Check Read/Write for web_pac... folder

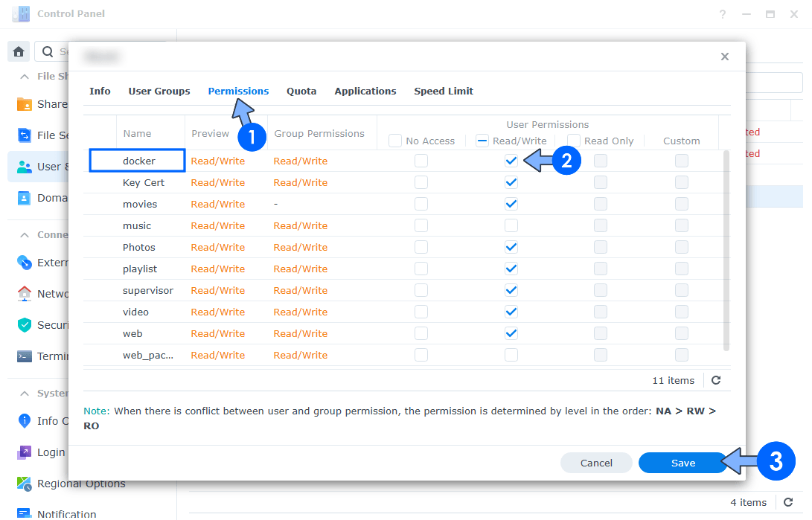click(x=511, y=355)
